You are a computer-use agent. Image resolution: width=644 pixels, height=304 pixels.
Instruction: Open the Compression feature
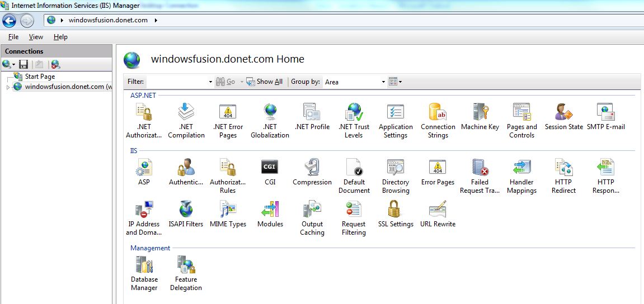coord(312,172)
